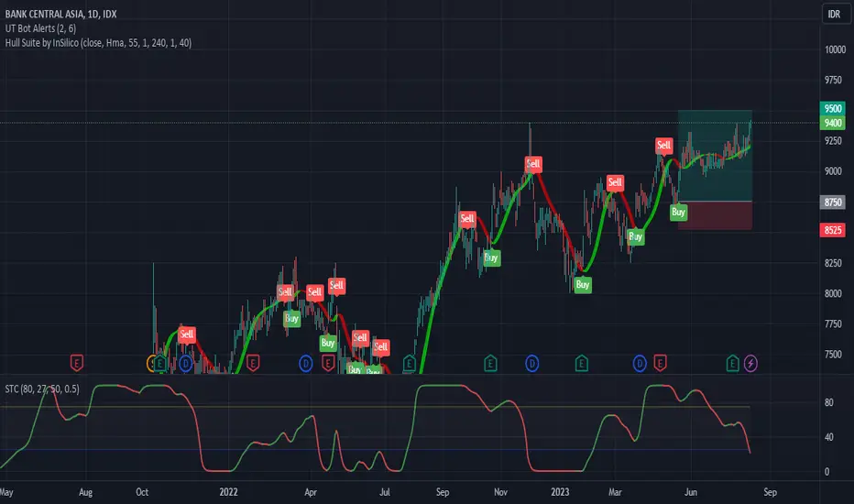Image resolution: width=854 pixels, height=504 pixels.
Task: Click the Aug label on the time axis
Action: (x=85, y=492)
